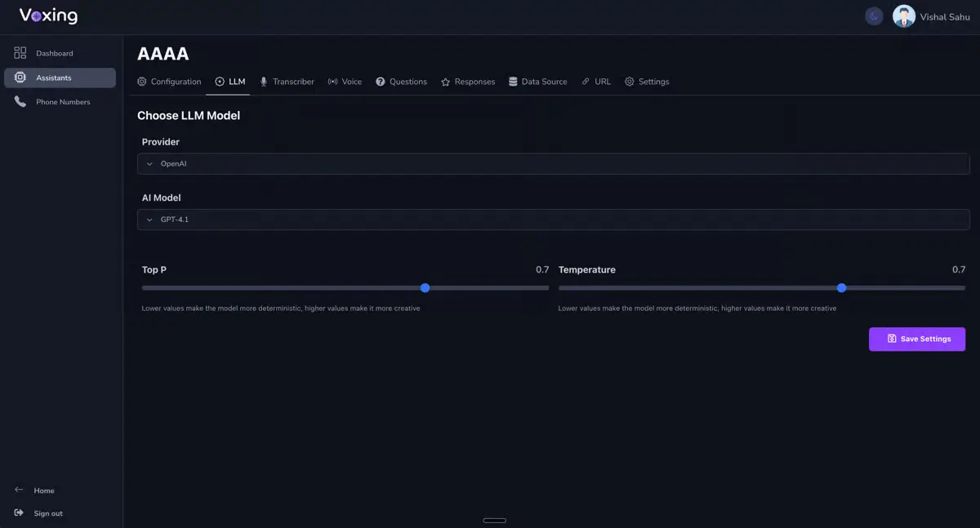Switch to the Configuration tab
Viewport: 980px width, 528px height.
[x=169, y=81]
